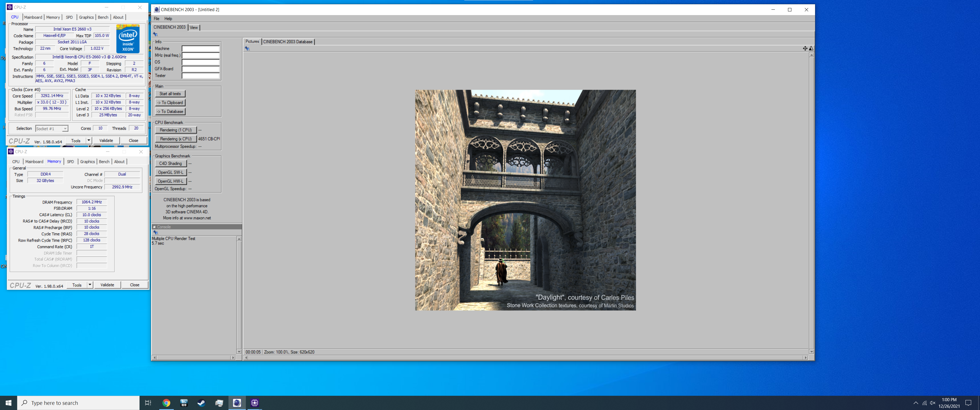Open Bench tab in bottom CPU-Z window
The height and width of the screenshot is (410, 980).
click(x=104, y=162)
